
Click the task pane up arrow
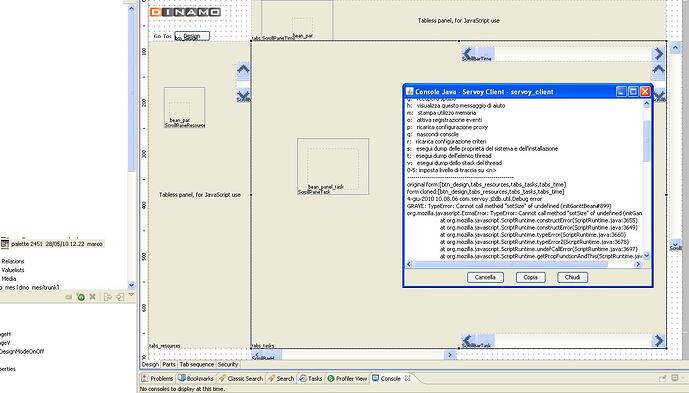pos(658,69)
